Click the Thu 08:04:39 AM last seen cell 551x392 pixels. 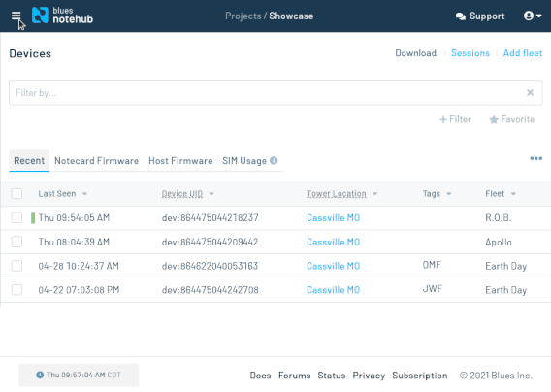point(74,242)
